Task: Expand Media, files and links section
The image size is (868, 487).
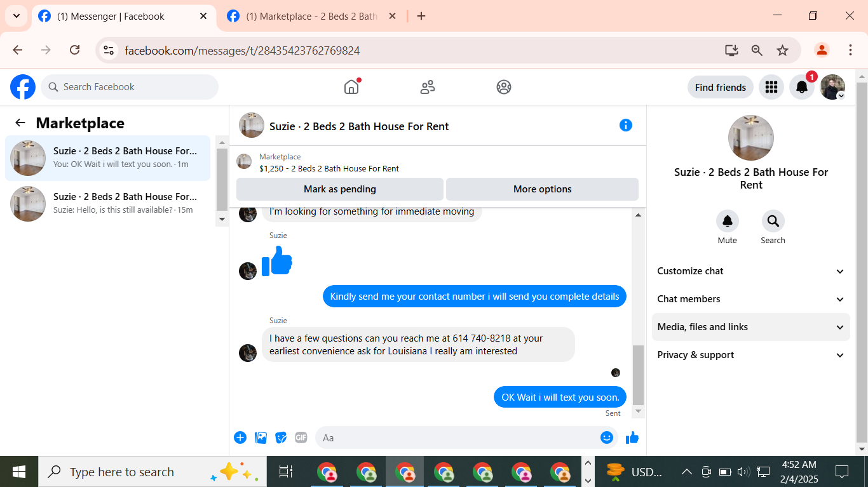Action: 751,327
